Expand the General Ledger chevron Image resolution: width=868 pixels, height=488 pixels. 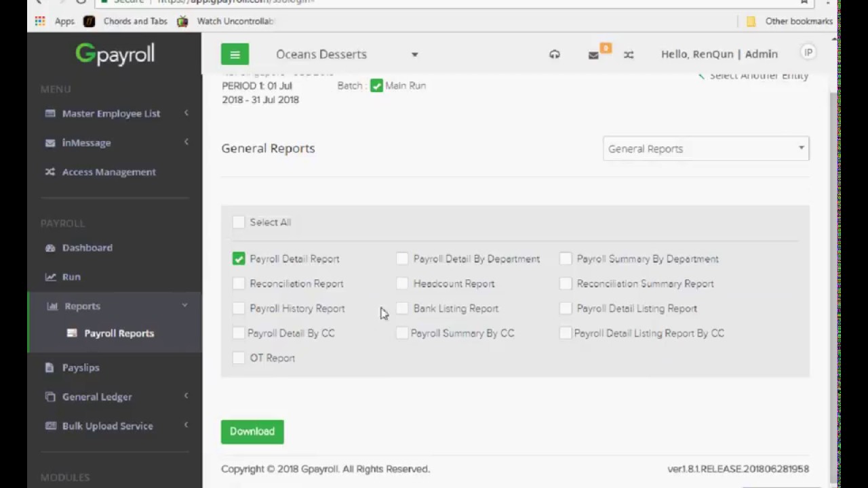(x=186, y=396)
